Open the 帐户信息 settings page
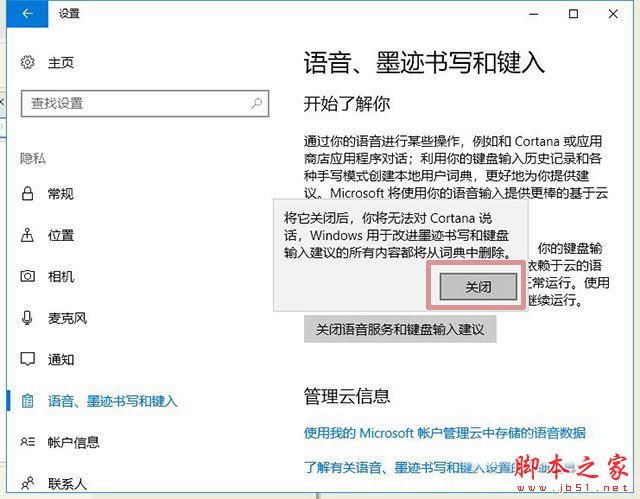The height and width of the screenshot is (499, 640). point(73,442)
